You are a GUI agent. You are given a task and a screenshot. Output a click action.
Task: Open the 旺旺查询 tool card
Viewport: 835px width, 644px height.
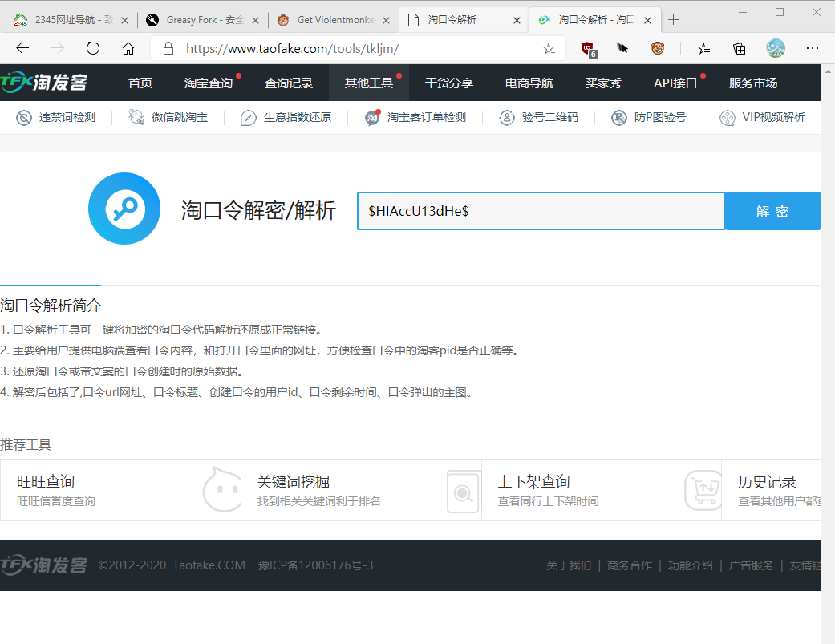[x=121, y=490]
